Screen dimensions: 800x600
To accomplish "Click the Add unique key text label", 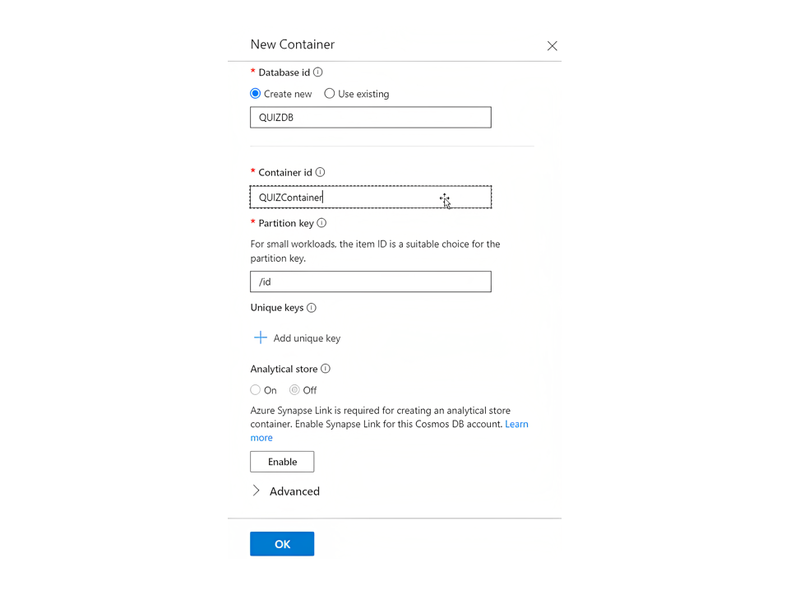I will click(x=307, y=338).
